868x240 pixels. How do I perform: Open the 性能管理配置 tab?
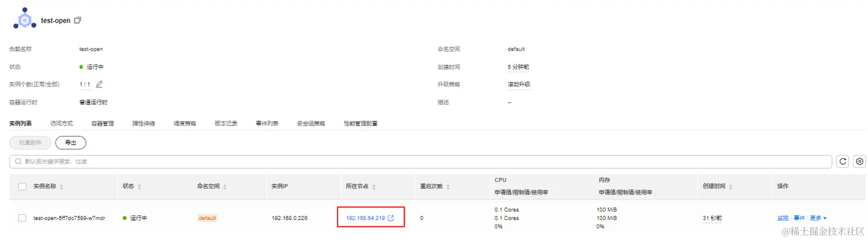coord(361,123)
